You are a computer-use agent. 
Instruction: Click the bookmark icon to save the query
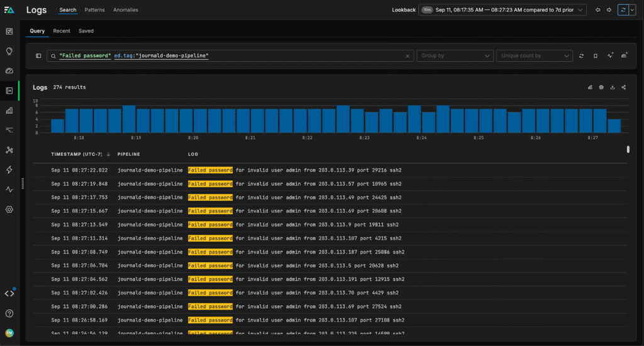pos(596,56)
